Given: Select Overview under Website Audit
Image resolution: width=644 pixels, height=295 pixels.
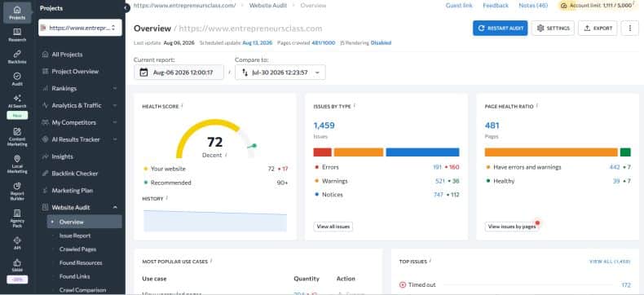Looking at the screenshot, I should [84, 222].
